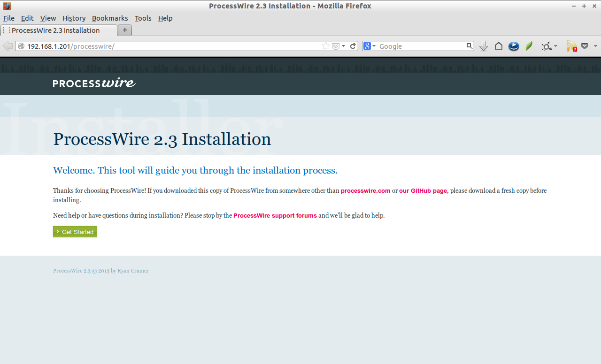Open the History menu
This screenshot has width=601, height=364.
click(74, 18)
